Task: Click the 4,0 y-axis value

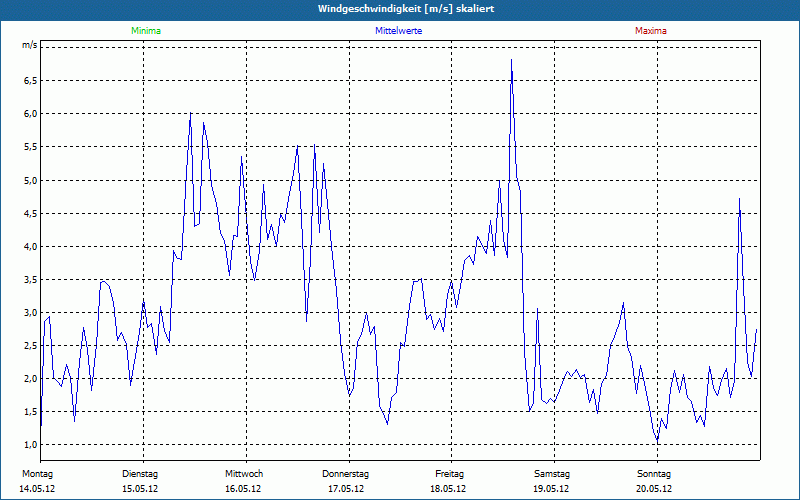Action: tap(31, 246)
